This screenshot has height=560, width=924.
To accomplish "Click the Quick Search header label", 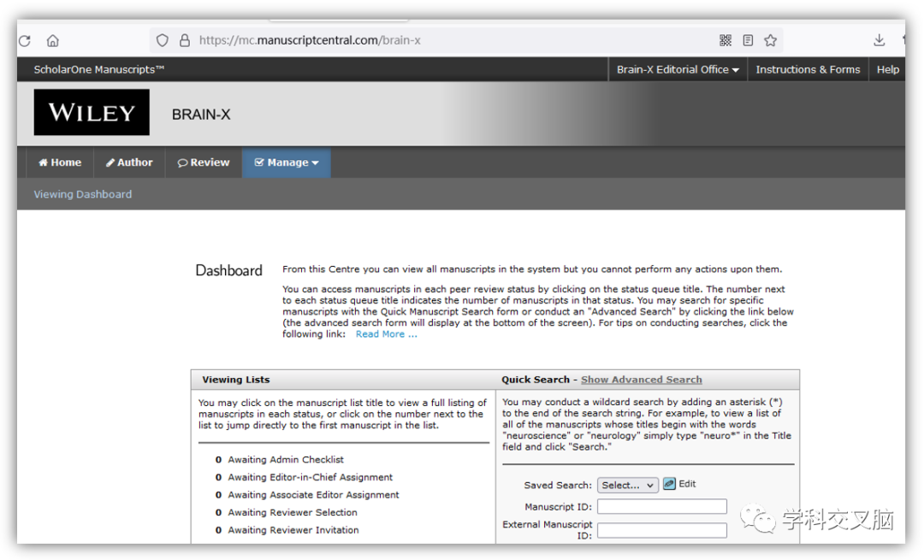I will click(536, 380).
